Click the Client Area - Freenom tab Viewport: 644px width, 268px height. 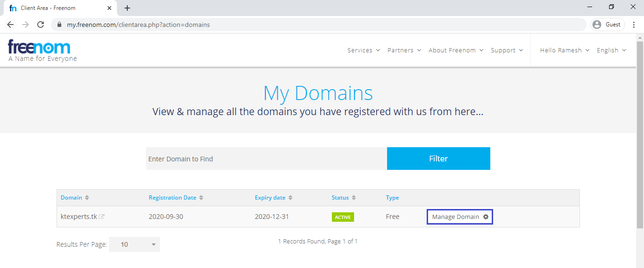coord(60,8)
